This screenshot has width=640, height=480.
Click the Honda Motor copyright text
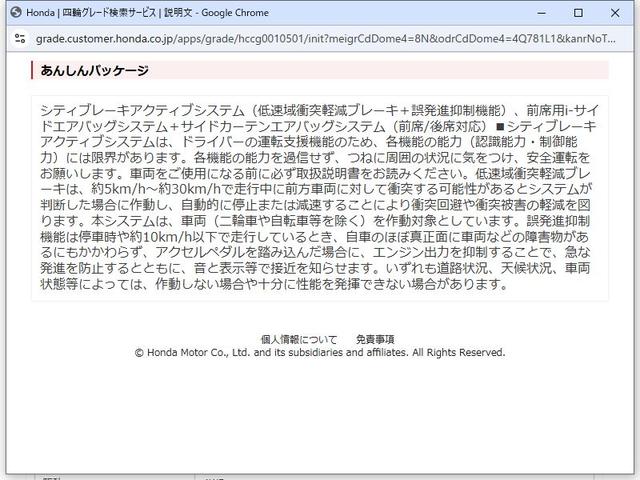click(x=320, y=352)
